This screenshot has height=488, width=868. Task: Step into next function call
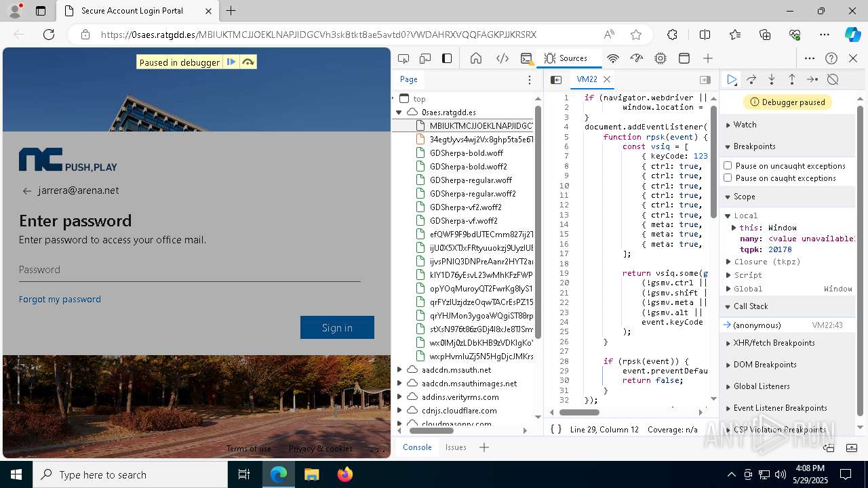pyautogui.click(x=772, y=79)
